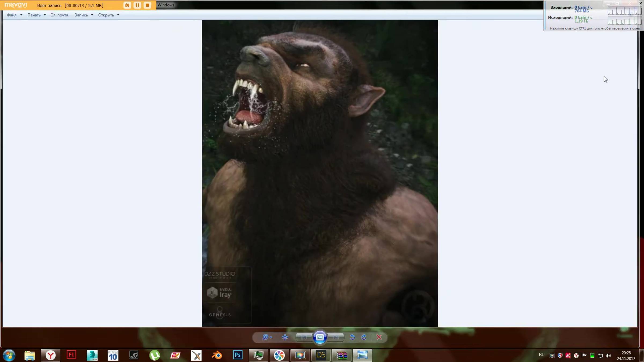Open the Файл menu
The image size is (644, 362).
pos(14,15)
